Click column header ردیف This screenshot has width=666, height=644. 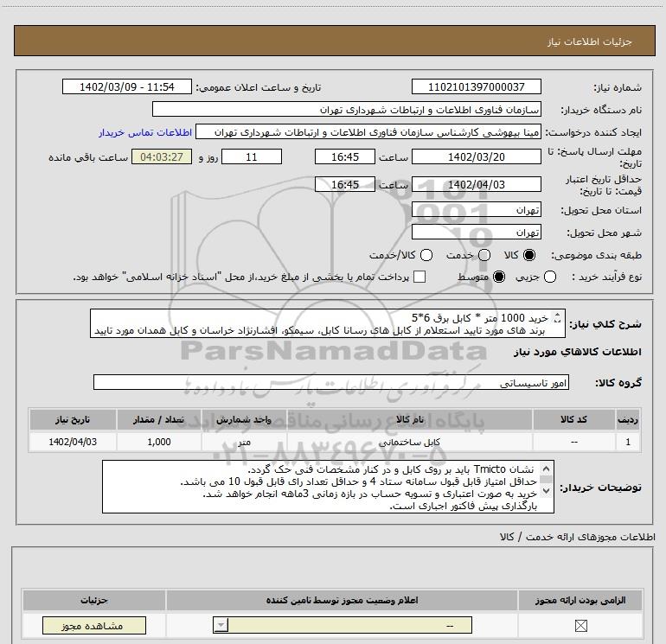(x=628, y=419)
